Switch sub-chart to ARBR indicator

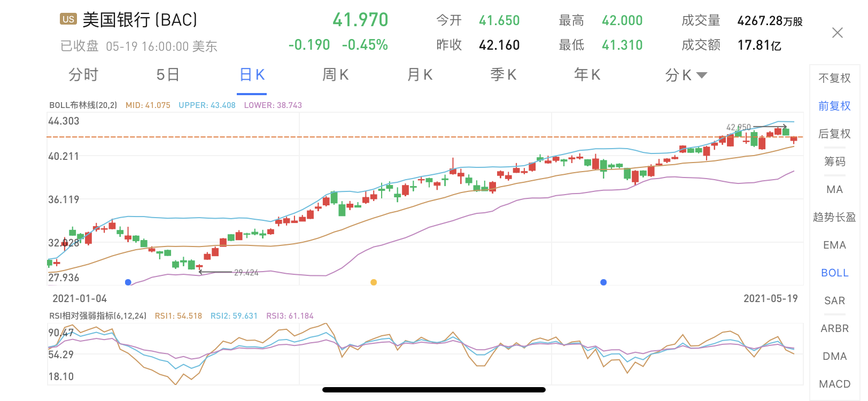pyautogui.click(x=834, y=328)
